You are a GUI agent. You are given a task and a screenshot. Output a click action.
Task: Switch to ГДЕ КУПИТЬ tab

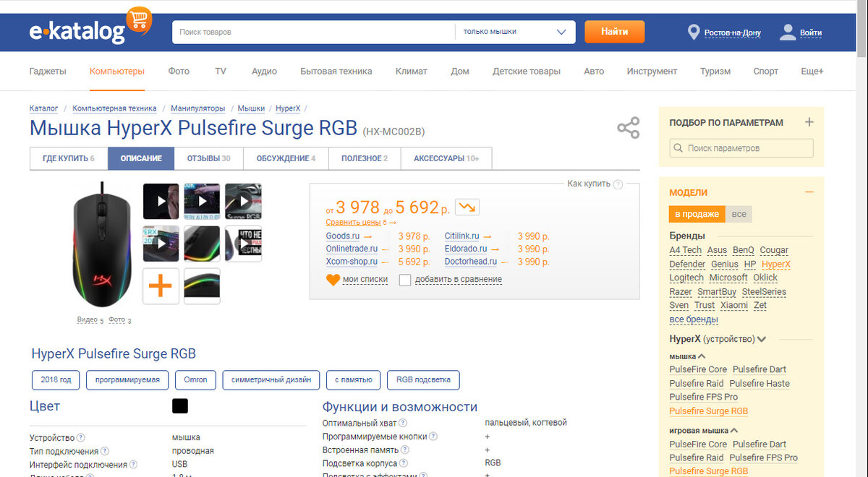pos(69,158)
